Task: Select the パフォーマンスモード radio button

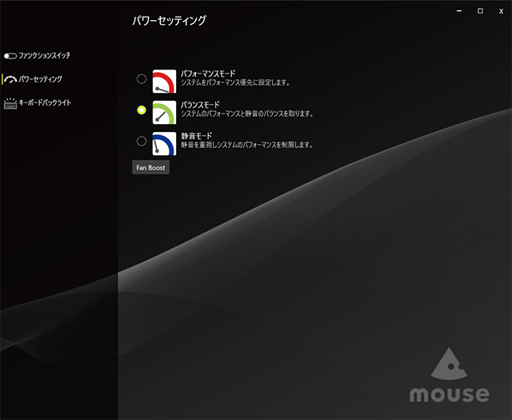Action: click(x=142, y=78)
